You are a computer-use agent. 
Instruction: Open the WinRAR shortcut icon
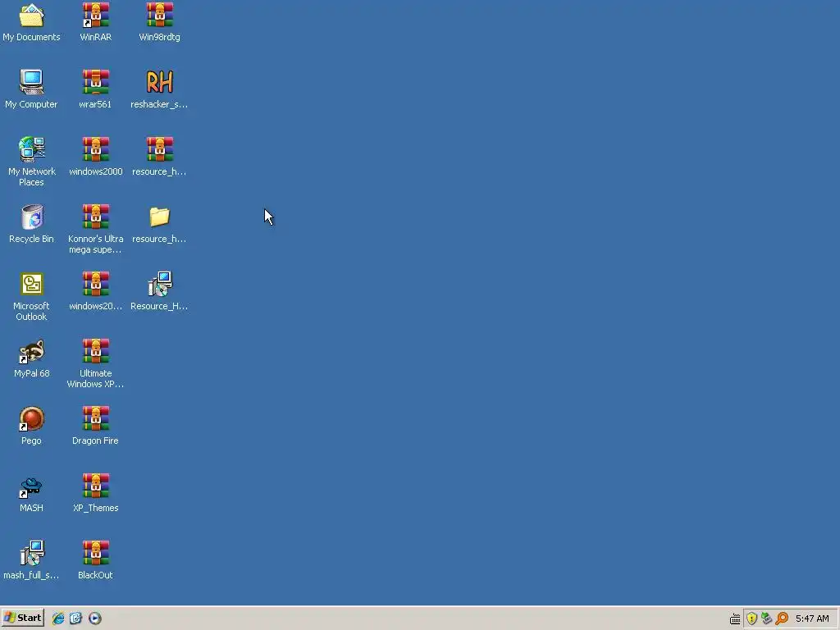pyautogui.click(x=95, y=16)
